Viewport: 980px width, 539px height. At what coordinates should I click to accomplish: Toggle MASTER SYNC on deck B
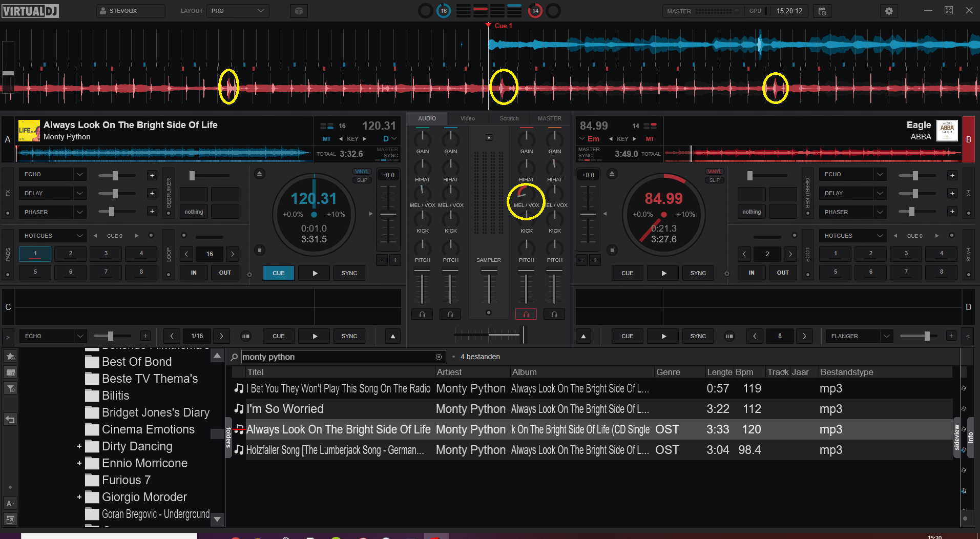[x=589, y=153]
